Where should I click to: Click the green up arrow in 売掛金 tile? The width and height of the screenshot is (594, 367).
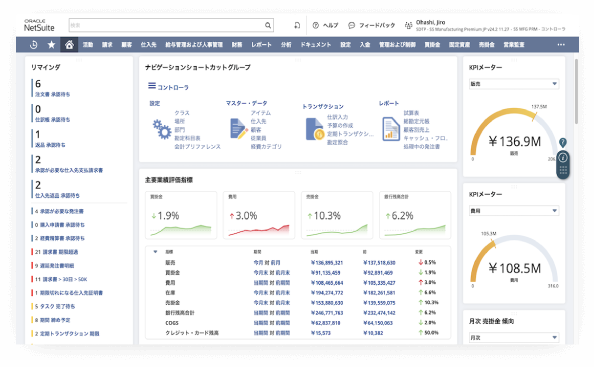click(x=310, y=216)
